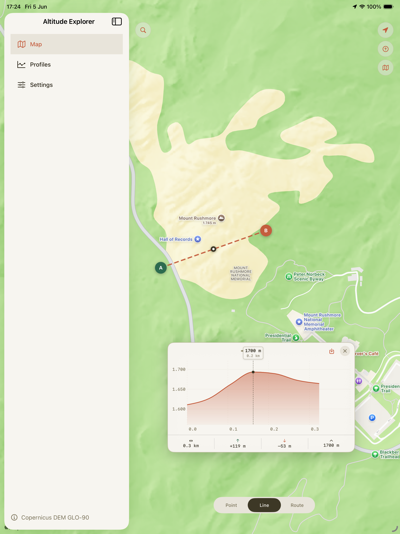Click the 17:24 clock in status bar
400x534 pixels.
(x=14, y=6)
